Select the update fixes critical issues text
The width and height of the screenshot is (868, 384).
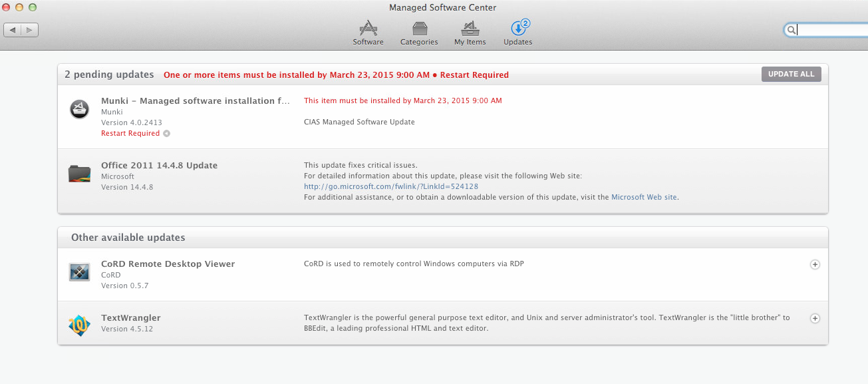coord(361,165)
